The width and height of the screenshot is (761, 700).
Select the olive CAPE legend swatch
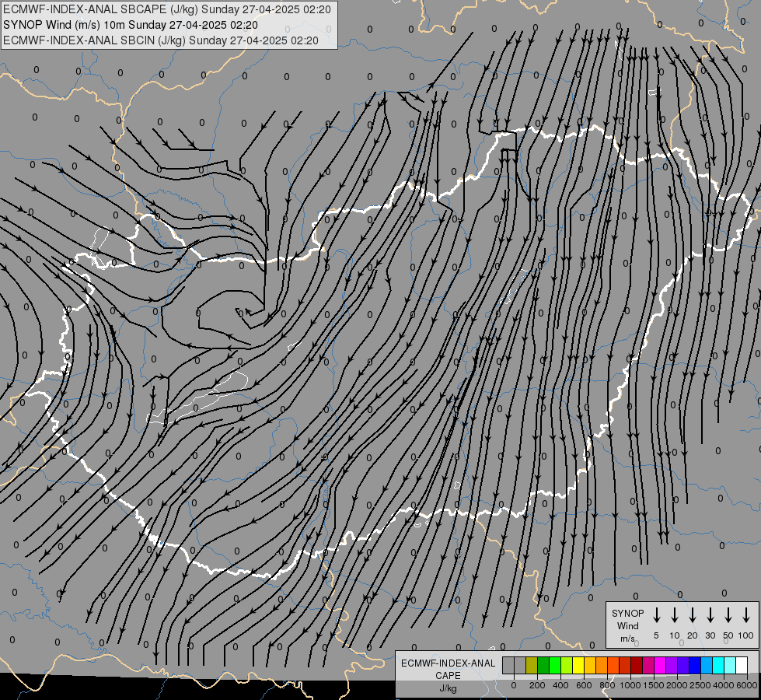pyautogui.click(x=532, y=665)
